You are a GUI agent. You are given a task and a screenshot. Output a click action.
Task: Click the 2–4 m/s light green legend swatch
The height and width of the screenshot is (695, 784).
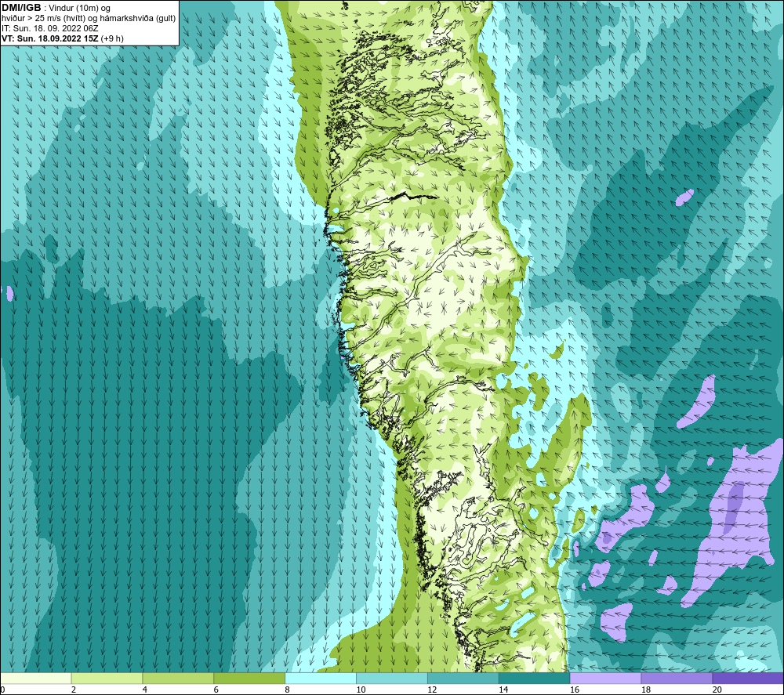tap(107, 678)
